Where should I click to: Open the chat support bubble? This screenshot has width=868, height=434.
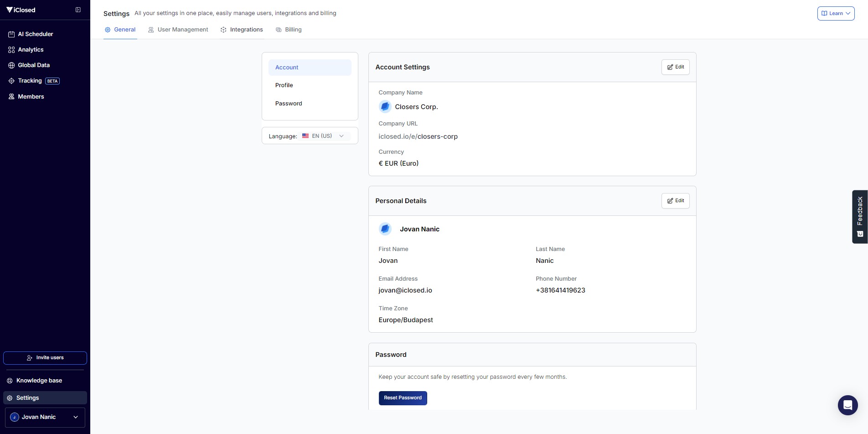(x=847, y=405)
